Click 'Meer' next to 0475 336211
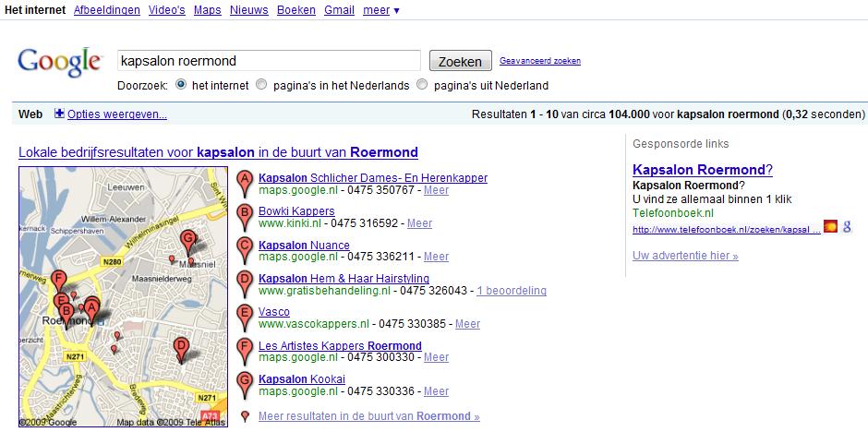Screen dimensions: 868x432 [x=436, y=257]
